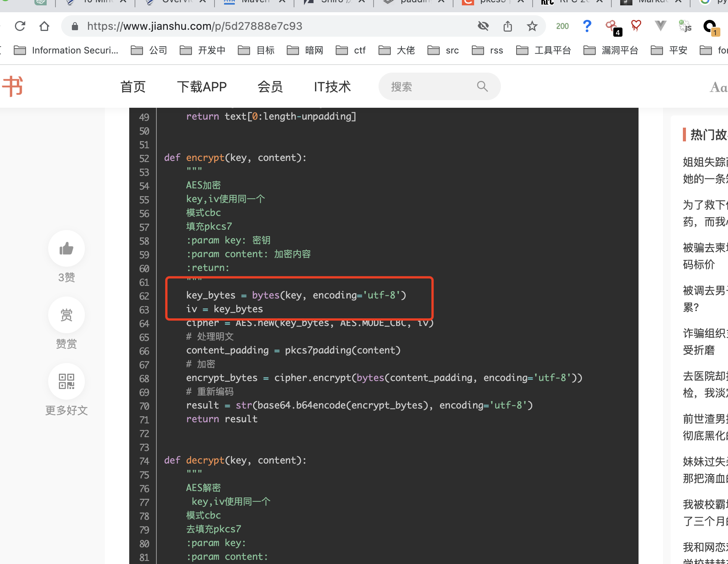This screenshot has width=728, height=564.
Task: Open the 暗网 bookmark folder
Action: 305,50
